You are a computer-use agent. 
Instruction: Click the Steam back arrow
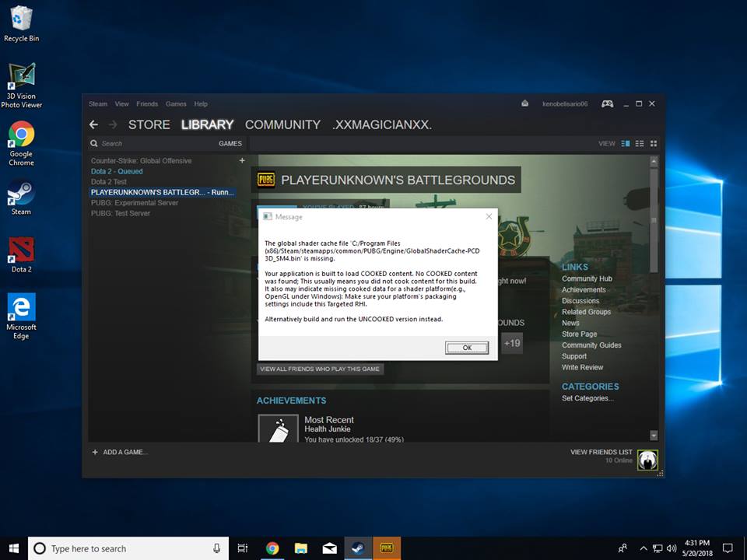[x=94, y=124]
